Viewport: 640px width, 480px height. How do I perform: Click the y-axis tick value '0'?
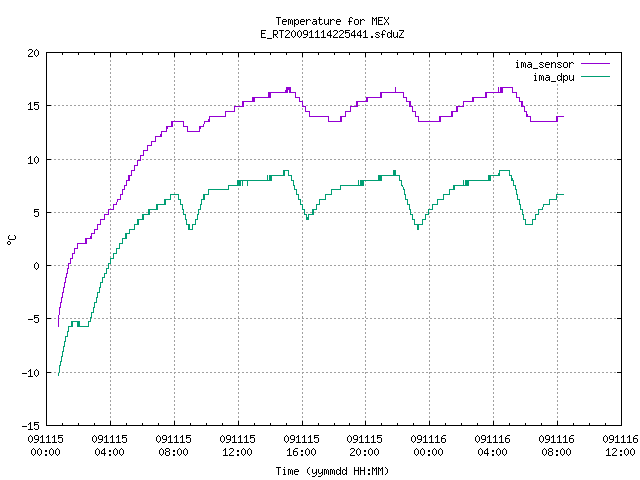pyautogui.click(x=37, y=266)
